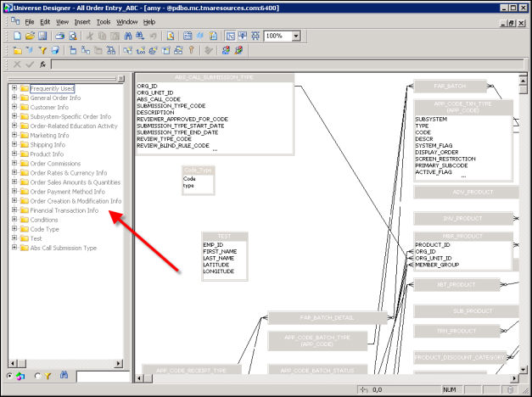
Task: Click the Print icon in toolbar
Action: point(59,36)
